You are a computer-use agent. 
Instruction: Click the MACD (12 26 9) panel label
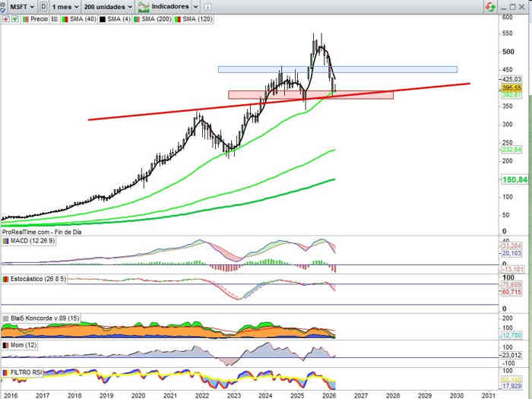[x=29, y=241]
